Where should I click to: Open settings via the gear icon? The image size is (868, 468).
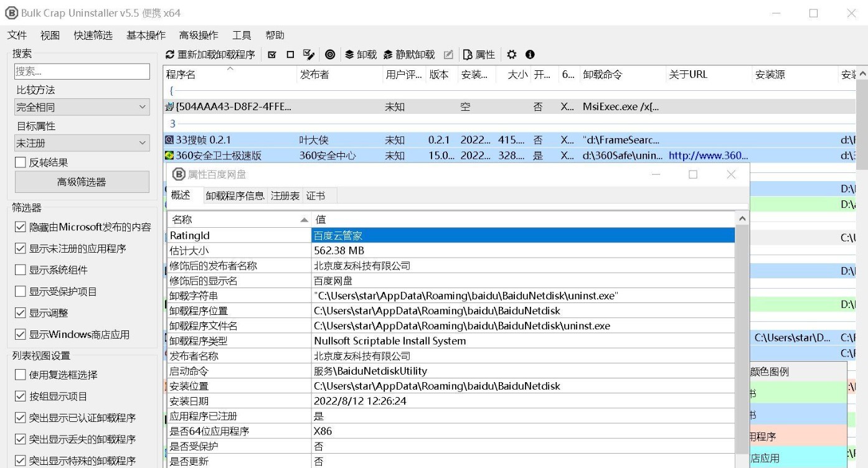[512, 55]
